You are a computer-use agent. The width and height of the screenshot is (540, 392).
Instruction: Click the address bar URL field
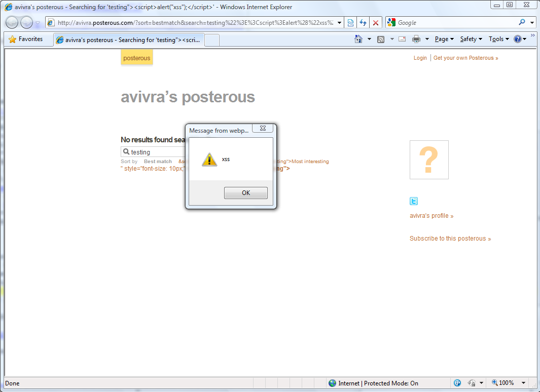195,23
